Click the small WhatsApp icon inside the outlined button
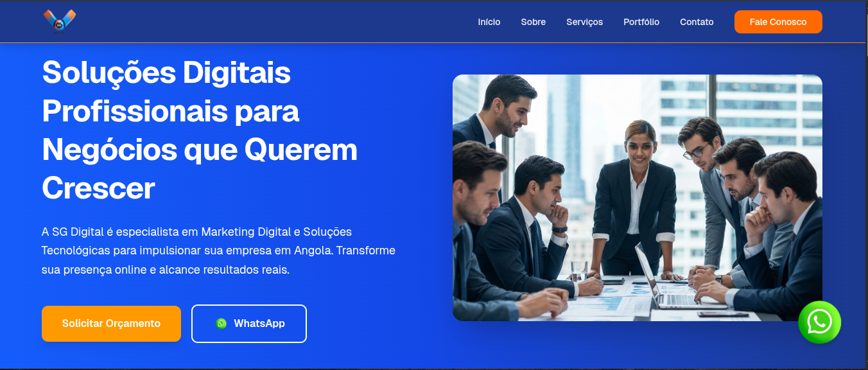 tap(221, 323)
